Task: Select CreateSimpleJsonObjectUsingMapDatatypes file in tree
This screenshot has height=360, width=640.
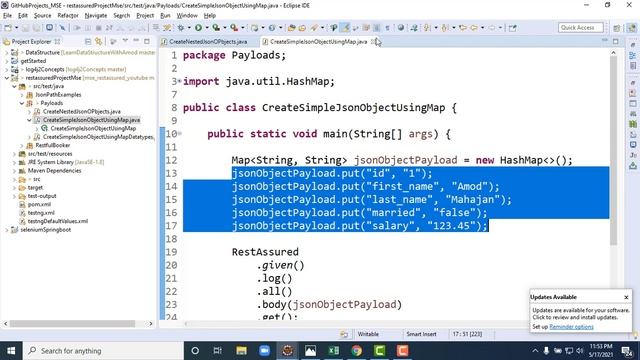Action: [98, 137]
